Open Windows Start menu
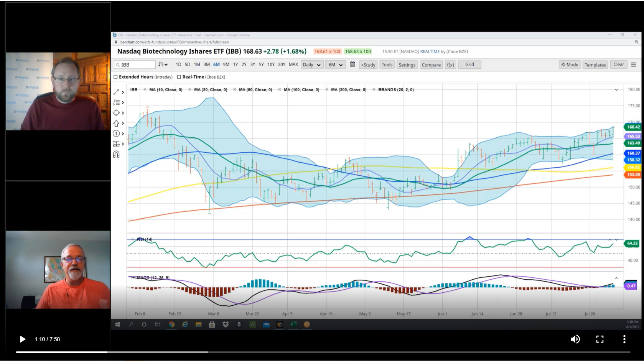This screenshot has width=644, height=361. tap(118, 325)
